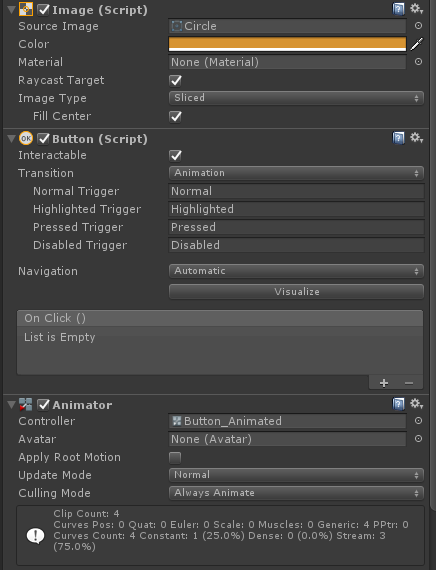Pick color with the eyedropper icon
The height and width of the screenshot is (570, 436).
click(417, 44)
